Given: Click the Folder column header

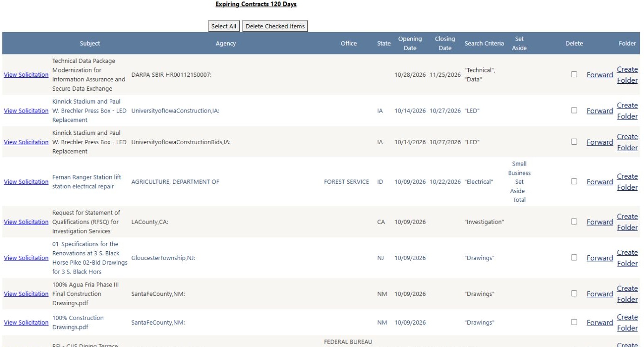Looking at the screenshot, I should 627,43.
